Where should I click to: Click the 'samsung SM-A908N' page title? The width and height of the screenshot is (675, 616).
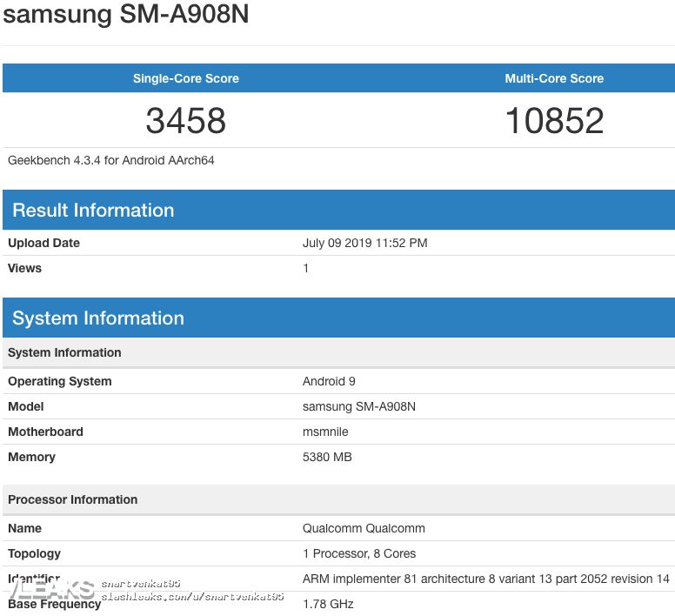pyautogui.click(x=126, y=13)
